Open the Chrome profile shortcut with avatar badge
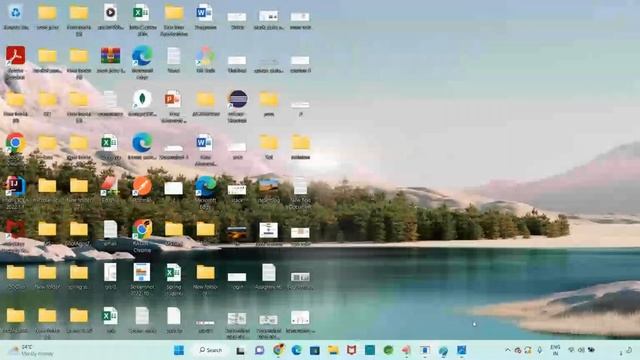This screenshot has width=640, height=360. click(x=142, y=229)
